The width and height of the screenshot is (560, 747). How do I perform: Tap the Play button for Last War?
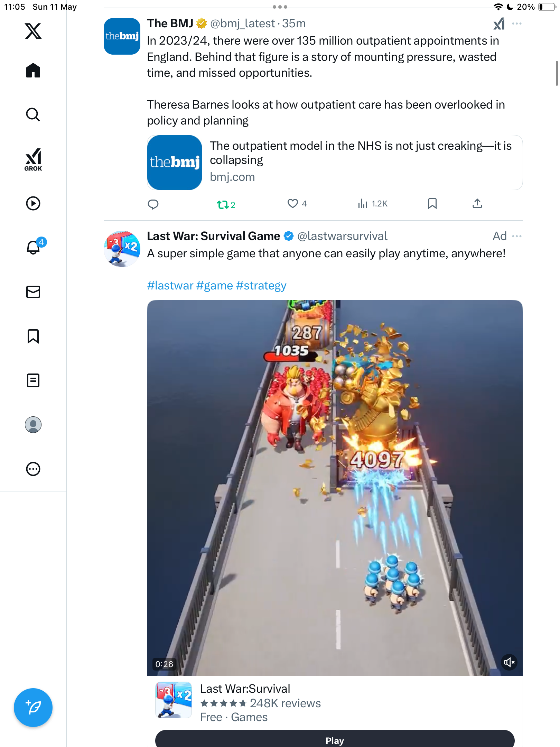tap(335, 739)
